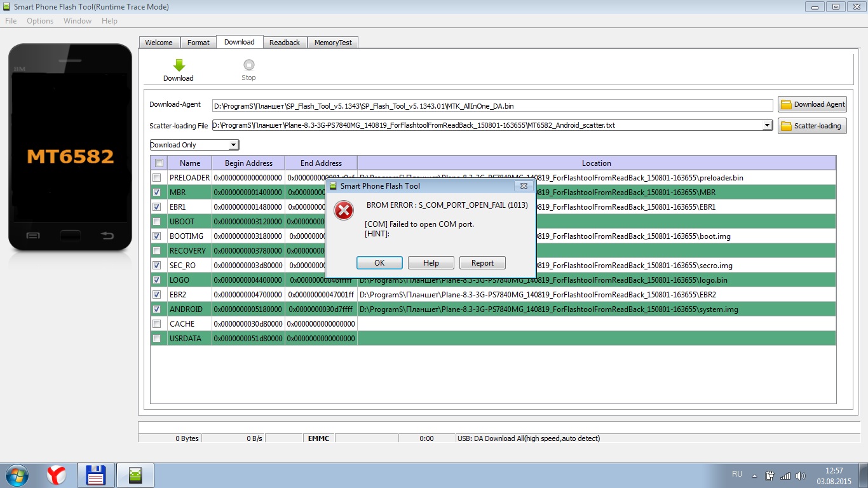Viewport: 868px width, 488px height.
Task: Open the Scatter-loading File path dropdown
Action: [768, 126]
